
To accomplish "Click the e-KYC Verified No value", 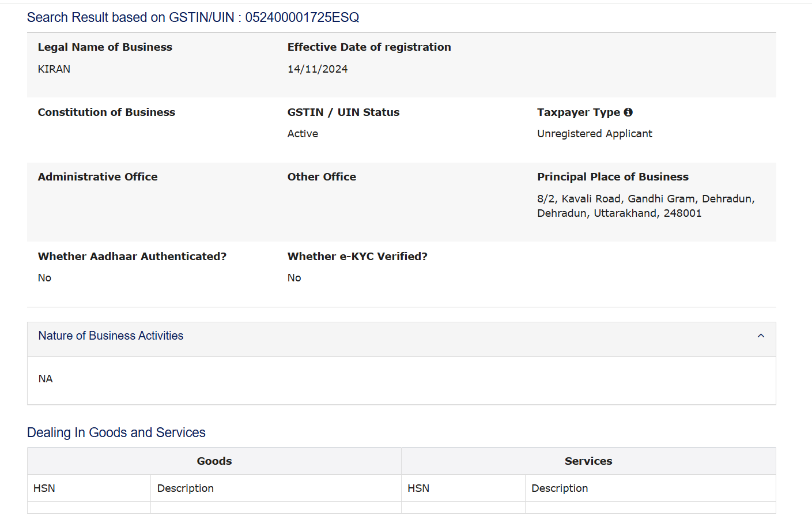I will coord(294,278).
